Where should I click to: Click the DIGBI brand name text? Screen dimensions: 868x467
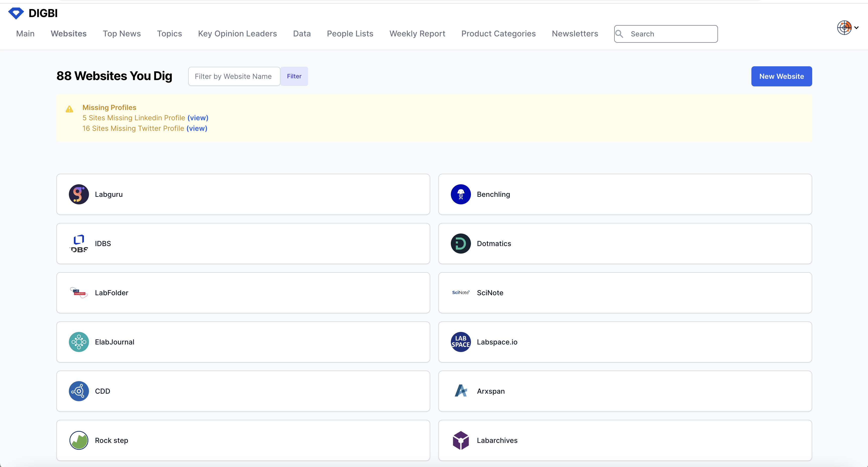(x=43, y=13)
